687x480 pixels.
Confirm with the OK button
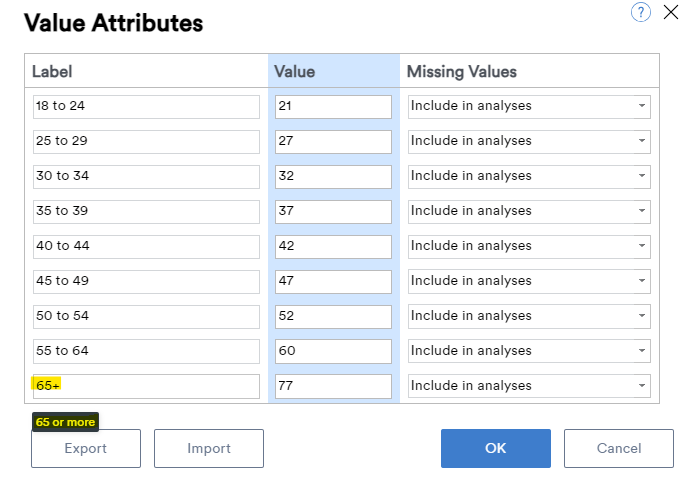[496, 448]
